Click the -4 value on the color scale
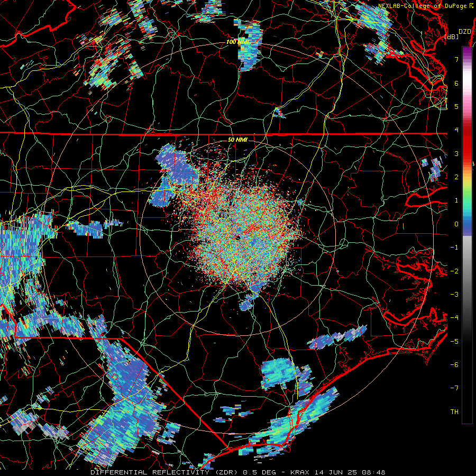Image resolution: width=476 pixels, height=476 pixels. coord(454,318)
